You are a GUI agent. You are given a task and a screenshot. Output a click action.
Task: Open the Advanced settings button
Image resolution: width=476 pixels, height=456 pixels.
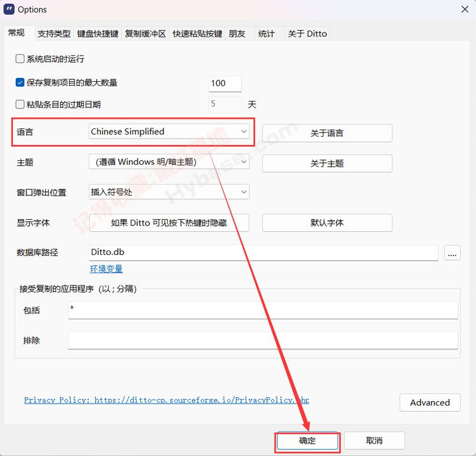click(x=430, y=402)
